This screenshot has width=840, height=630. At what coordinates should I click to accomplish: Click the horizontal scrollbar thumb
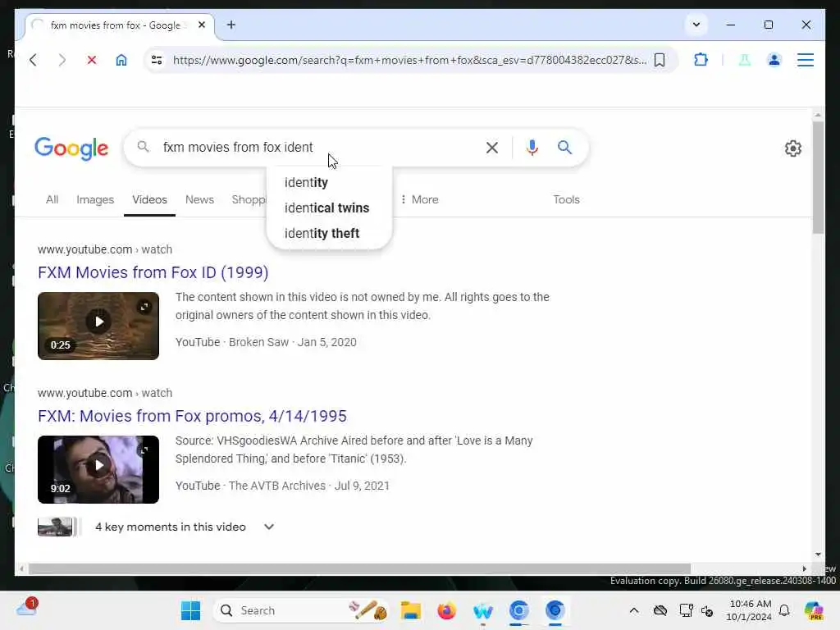pos(359,569)
